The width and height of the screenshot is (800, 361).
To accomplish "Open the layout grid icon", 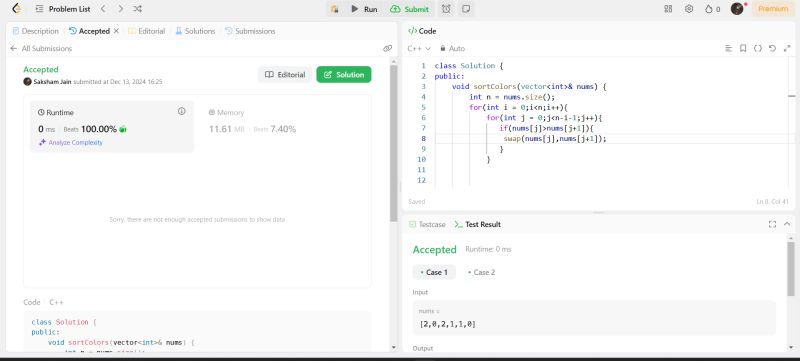I will pyautogui.click(x=668, y=9).
